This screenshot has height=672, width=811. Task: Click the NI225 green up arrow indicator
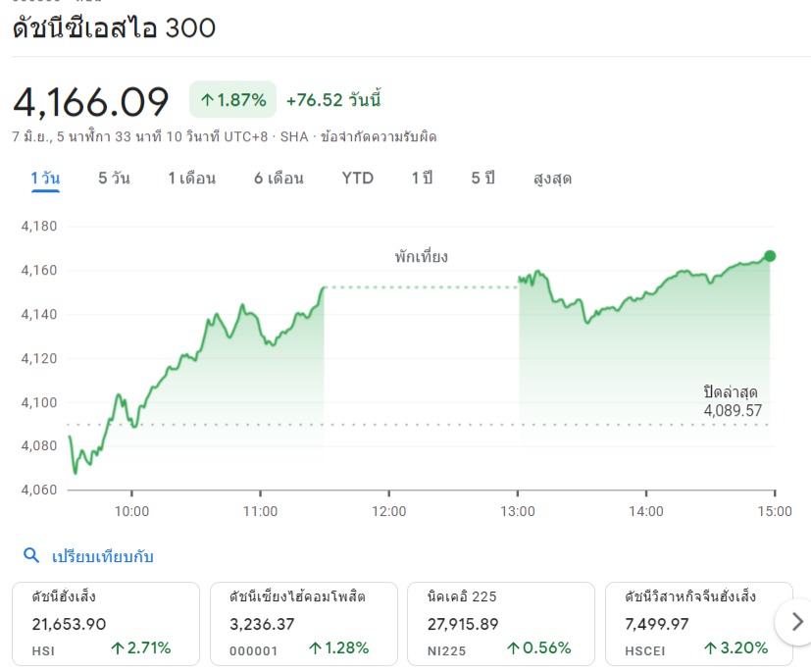[514, 647]
